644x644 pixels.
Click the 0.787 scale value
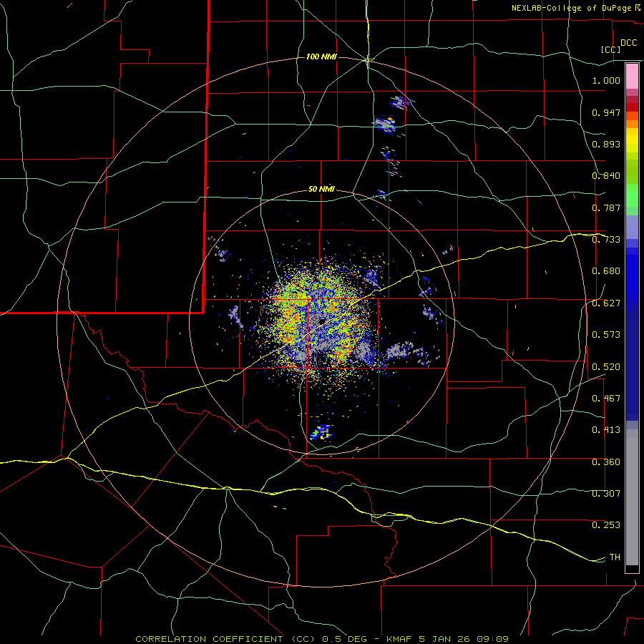pyautogui.click(x=606, y=208)
